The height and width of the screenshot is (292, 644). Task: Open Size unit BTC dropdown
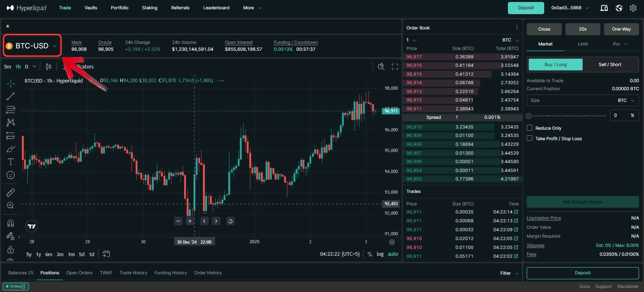pyautogui.click(x=626, y=100)
